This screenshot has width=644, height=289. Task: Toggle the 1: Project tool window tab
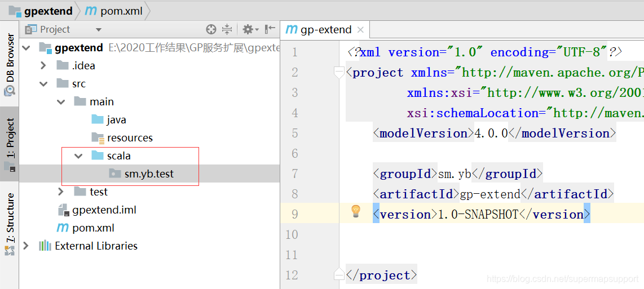tap(10, 144)
